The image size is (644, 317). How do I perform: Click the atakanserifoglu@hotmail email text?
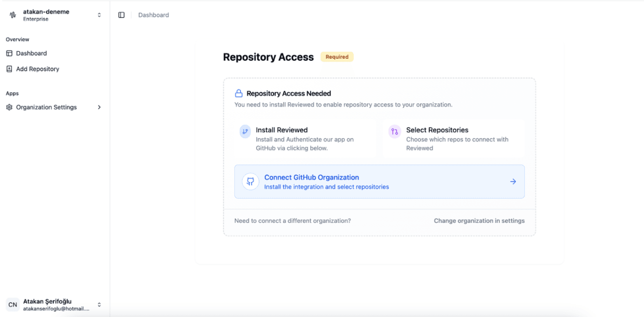coord(56,309)
